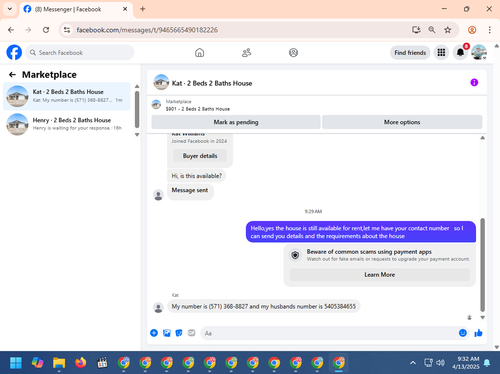Open the tab search dropdown arrow

tap(10, 9)
